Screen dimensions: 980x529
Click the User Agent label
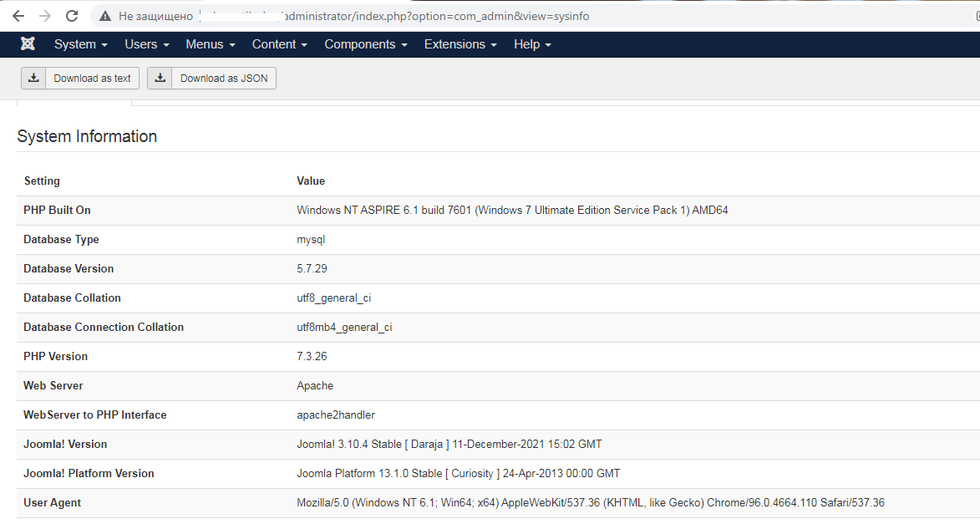tap(53, 503)
